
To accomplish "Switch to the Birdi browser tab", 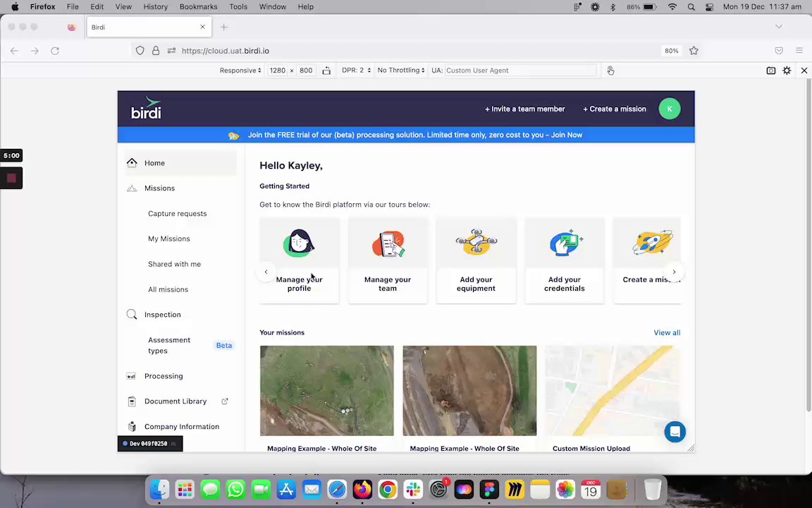I will 149,27.
